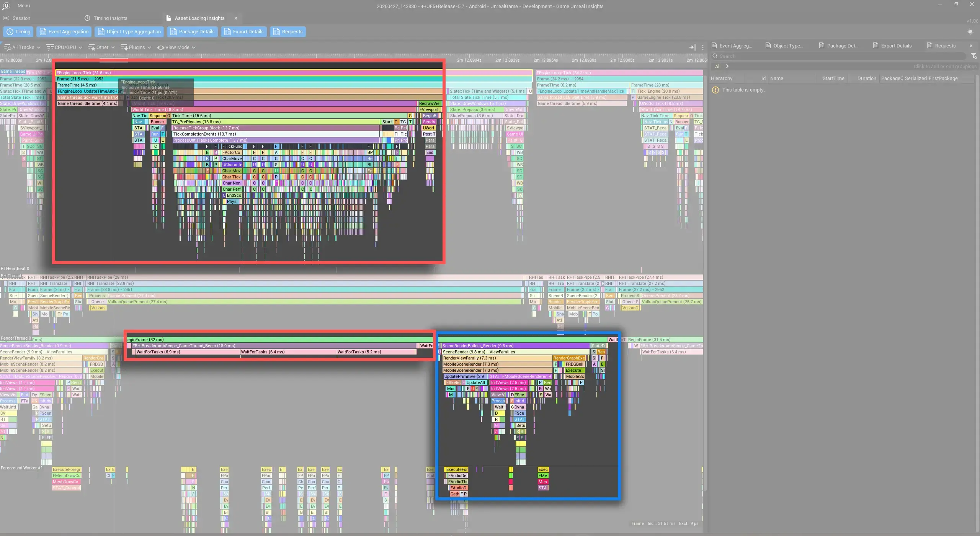Sort by the StartTime column header
Viewport: 980px width, 536px height.
pyautogui.click(x=833, y=78)
